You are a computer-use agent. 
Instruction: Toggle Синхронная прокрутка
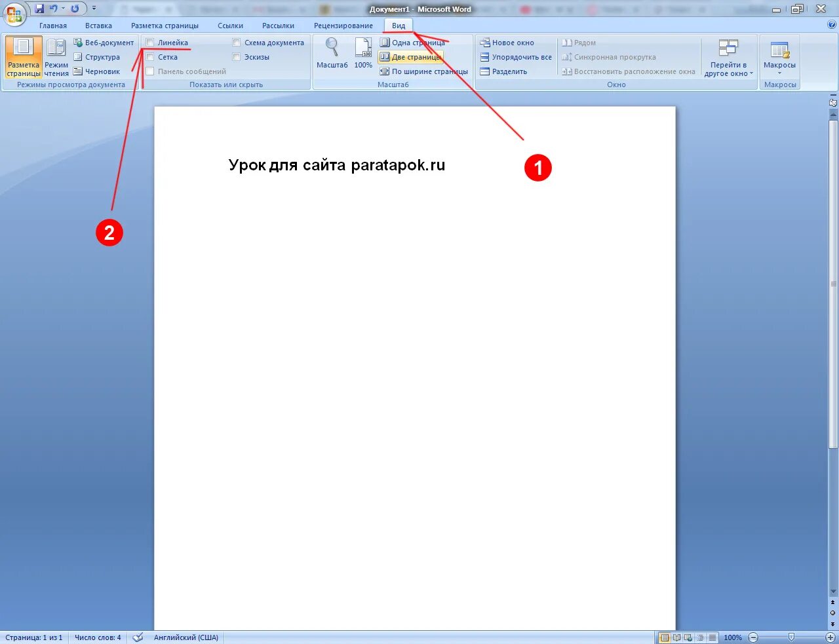coord(609,57)
